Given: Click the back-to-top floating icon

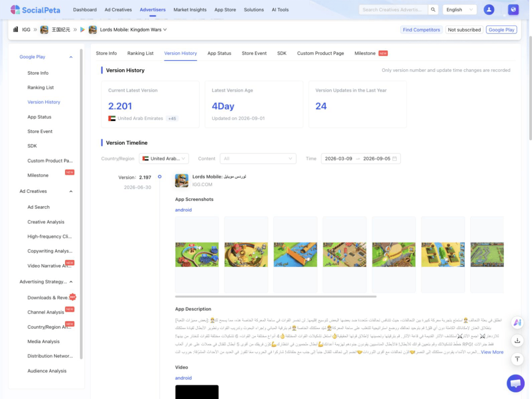Looking at the screenshot, I should click(x=517, y=359).
